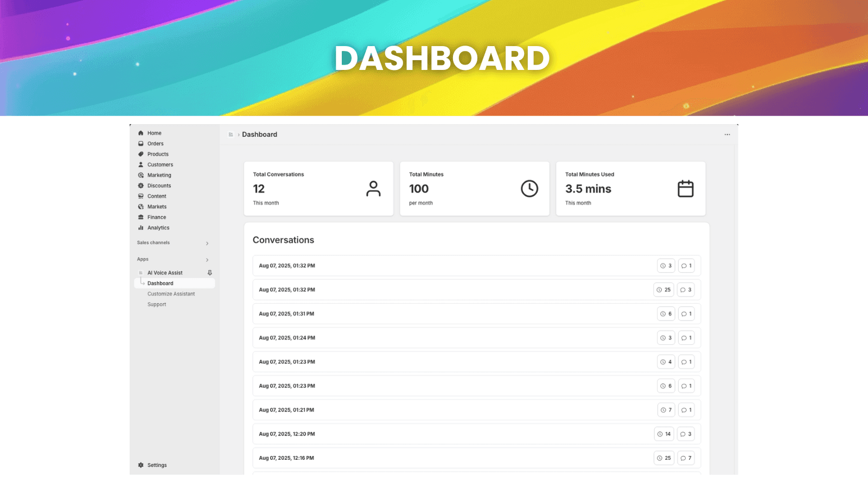The height and width of the screenshot is (488, 868).
Task: Pin the AI Voice Assist app
Action: click(x=209, y=272)
